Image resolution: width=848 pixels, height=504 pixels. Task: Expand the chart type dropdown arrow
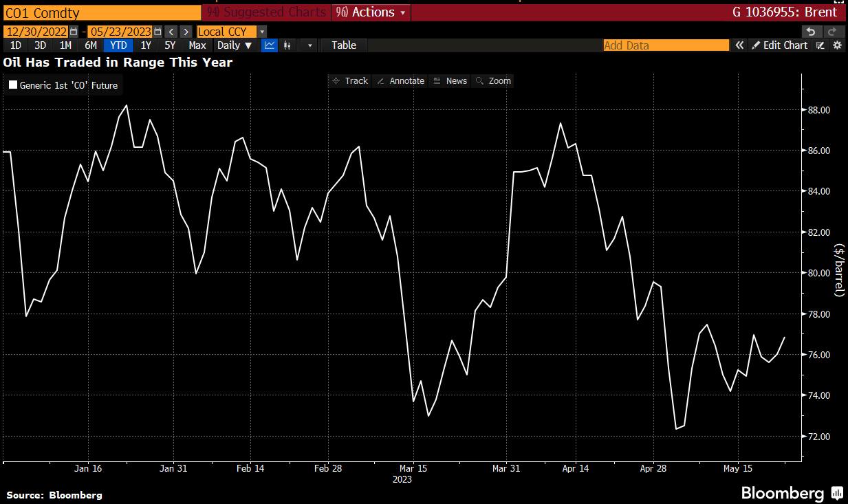point(309,45)
